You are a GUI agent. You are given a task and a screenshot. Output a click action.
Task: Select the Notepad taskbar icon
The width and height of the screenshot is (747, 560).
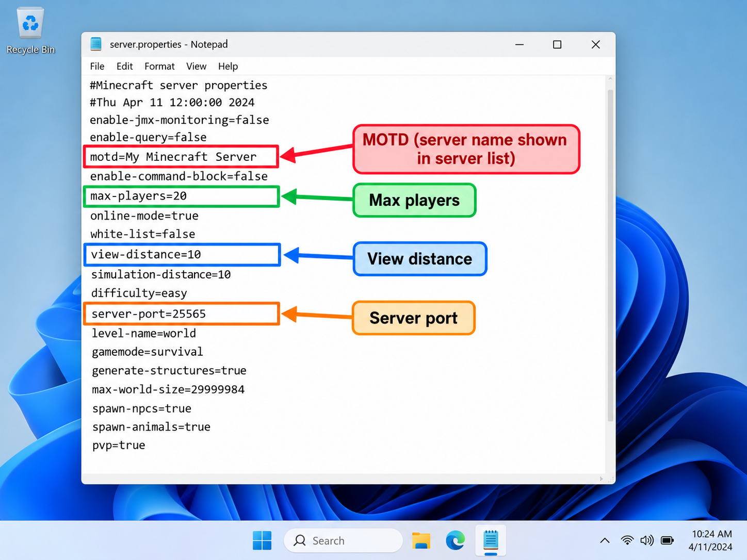point(491,540)
